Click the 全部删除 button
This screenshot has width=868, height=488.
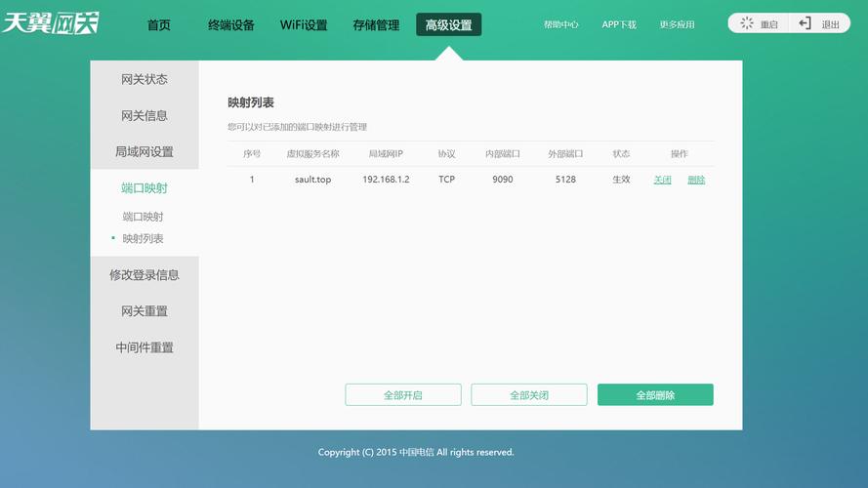[655, 394]
